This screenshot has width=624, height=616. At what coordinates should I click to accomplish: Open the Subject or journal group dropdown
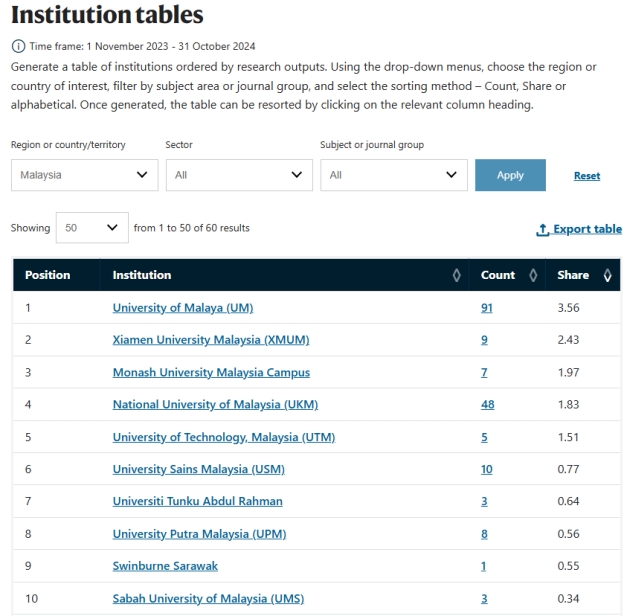[x=392, y=175]
